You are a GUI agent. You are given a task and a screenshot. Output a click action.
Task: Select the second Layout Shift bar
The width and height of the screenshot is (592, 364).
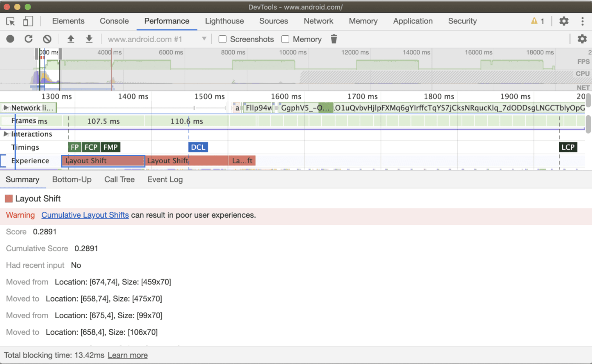click(x=188, y=161)
